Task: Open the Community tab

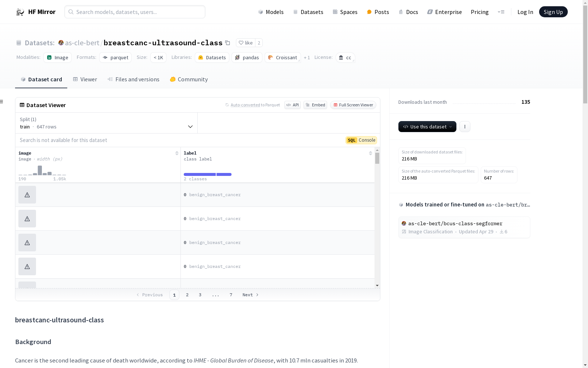Action: [189, 79]
